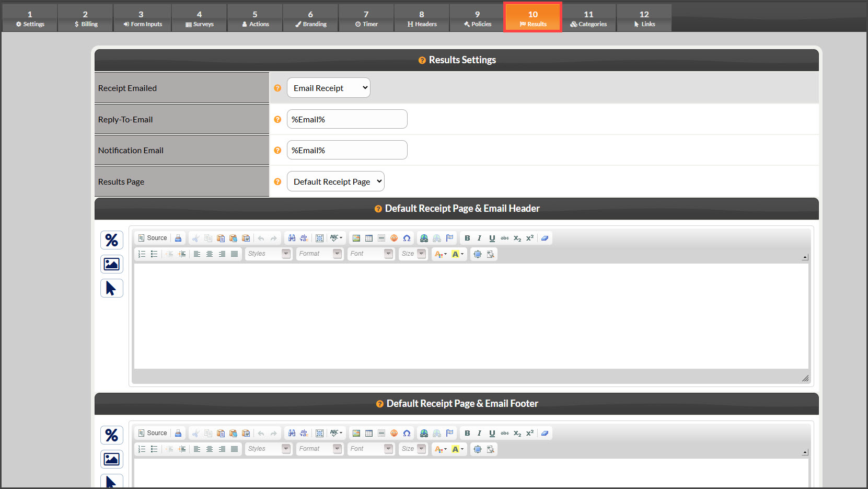This screenshot has width=868, height=489.
Task: Click the Anchor flag in header editor
Action: (449, 238)
